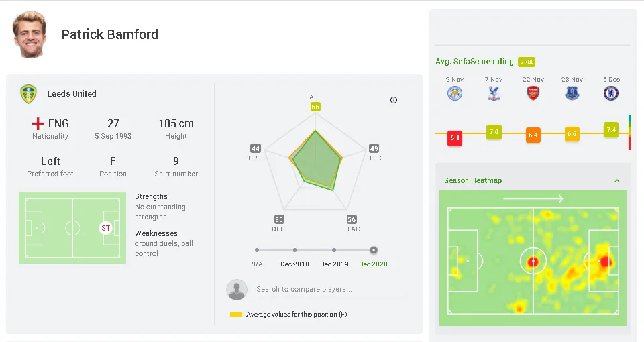Click the 5.8 rating badge
Viewport: 644px width, 342px height.
coord(455,138)
